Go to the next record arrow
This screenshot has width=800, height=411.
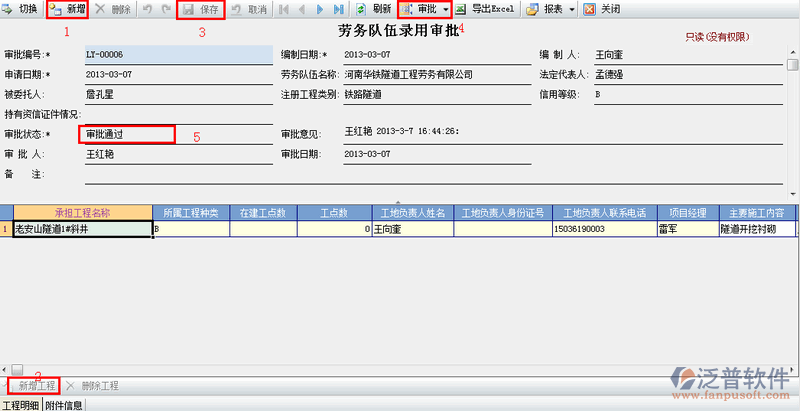pyautogui.click(x=318, y=9)
